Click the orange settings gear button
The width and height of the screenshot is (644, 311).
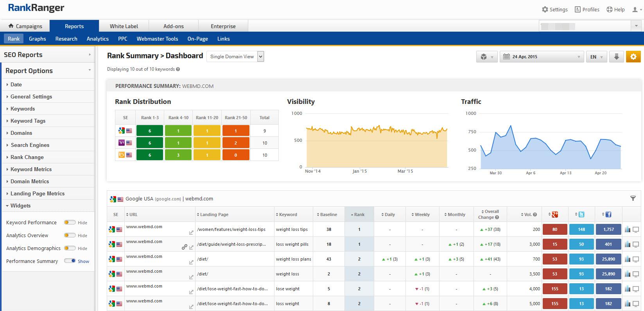click(633, 57)
